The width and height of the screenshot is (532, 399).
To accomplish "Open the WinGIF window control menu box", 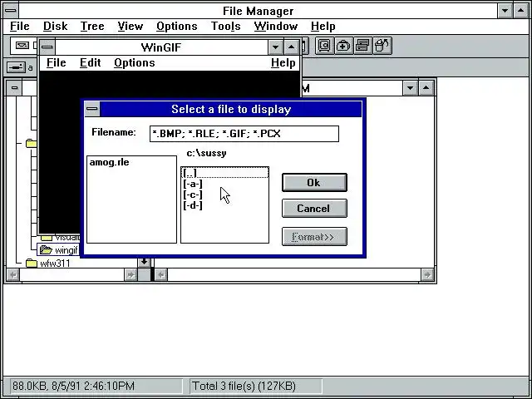I will [47, 47].
